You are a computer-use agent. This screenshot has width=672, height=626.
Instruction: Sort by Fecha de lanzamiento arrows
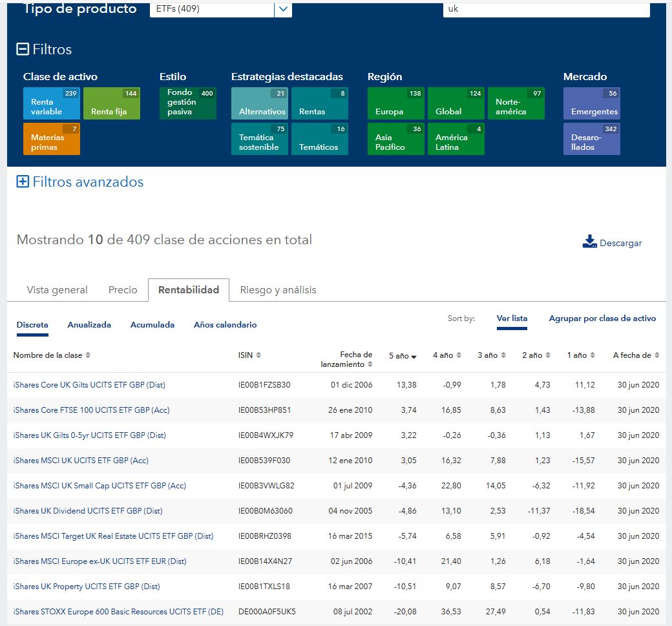pyautogui.click(x=370, y=364)
